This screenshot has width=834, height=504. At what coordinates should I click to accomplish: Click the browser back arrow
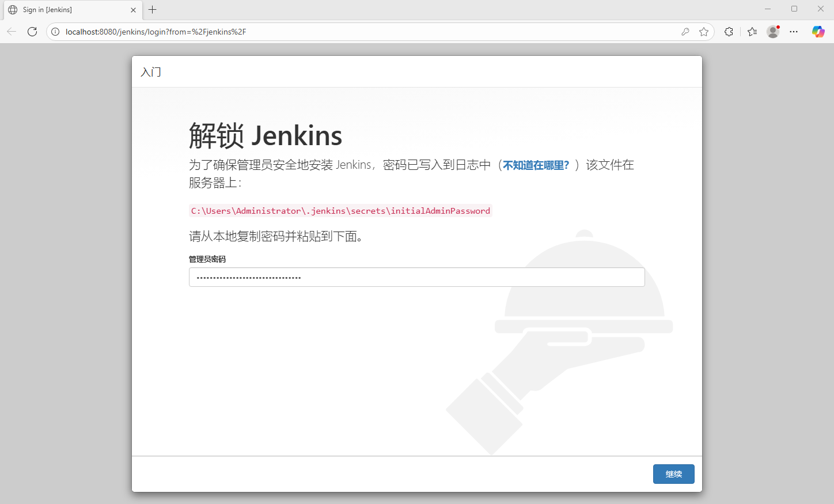tap(12, 32)
